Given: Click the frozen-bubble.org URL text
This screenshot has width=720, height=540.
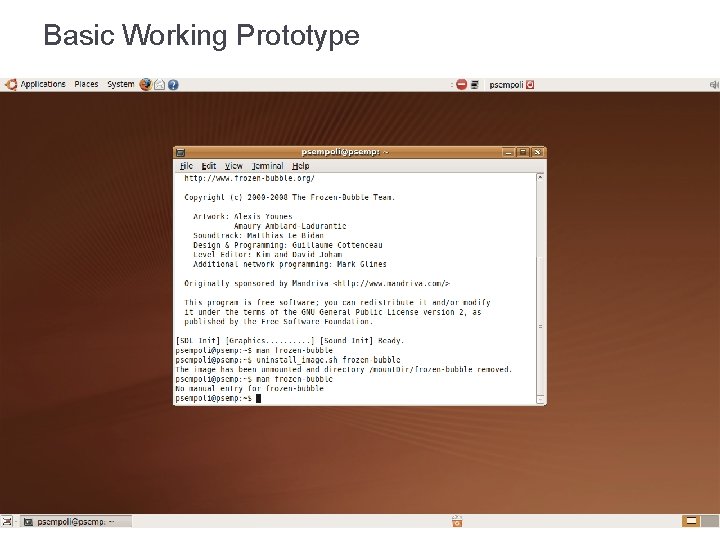Looking at the screenshot, I should [x=249, y=178].
